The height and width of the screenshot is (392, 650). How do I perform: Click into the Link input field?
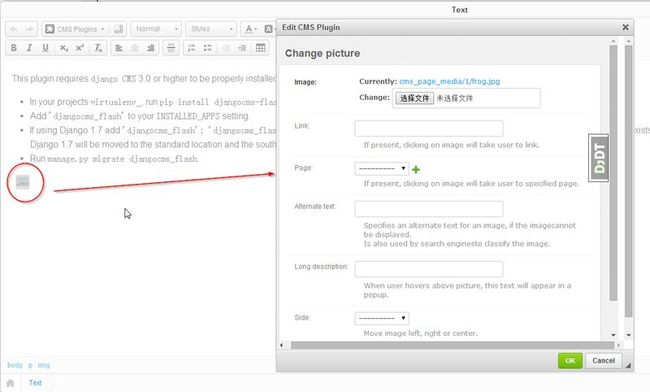429,128
